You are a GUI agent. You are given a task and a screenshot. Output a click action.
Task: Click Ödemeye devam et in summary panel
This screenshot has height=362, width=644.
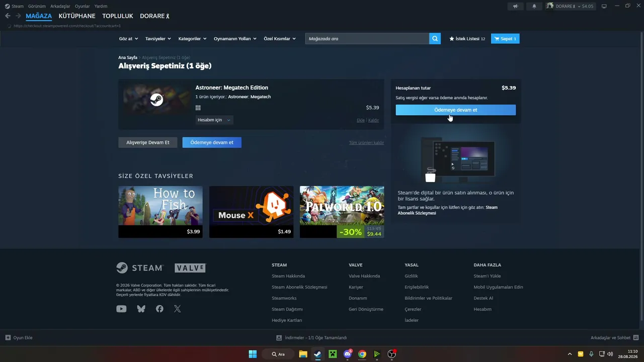pos(455,110)
